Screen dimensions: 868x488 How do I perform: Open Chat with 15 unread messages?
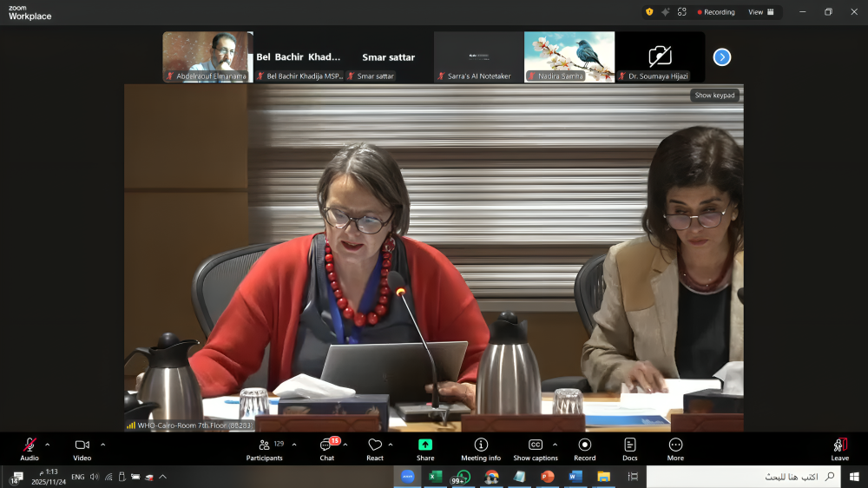pyautogui.click(x=327, y=449)
